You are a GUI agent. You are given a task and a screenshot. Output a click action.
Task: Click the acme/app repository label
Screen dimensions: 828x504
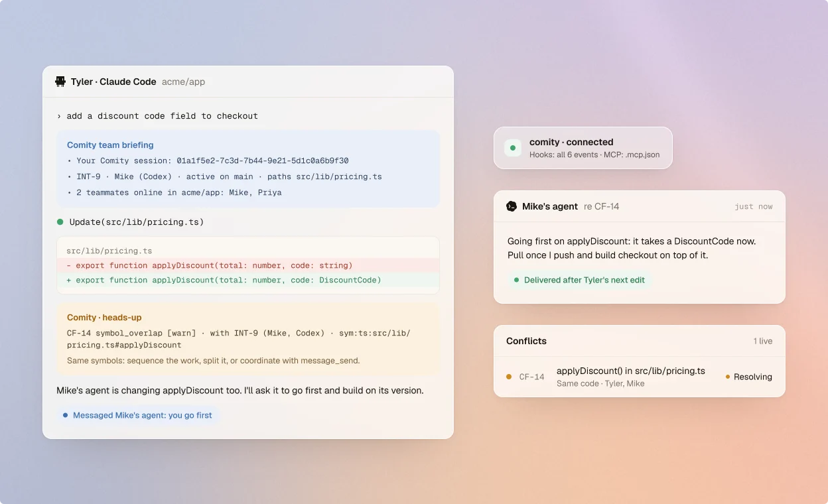pyautogui.click(x=184, y=82)
